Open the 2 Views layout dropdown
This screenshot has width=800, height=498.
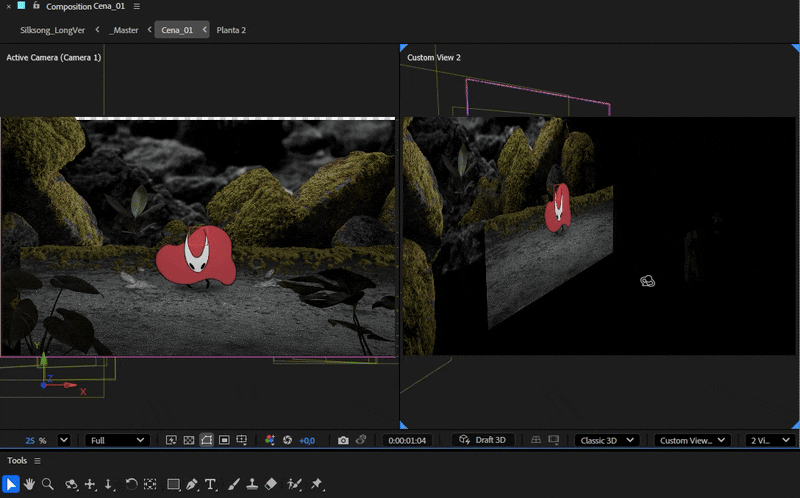(770, 440)
